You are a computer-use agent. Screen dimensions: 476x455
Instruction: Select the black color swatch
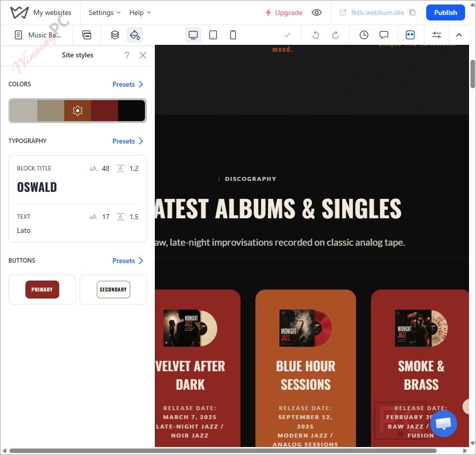[131, 111]
